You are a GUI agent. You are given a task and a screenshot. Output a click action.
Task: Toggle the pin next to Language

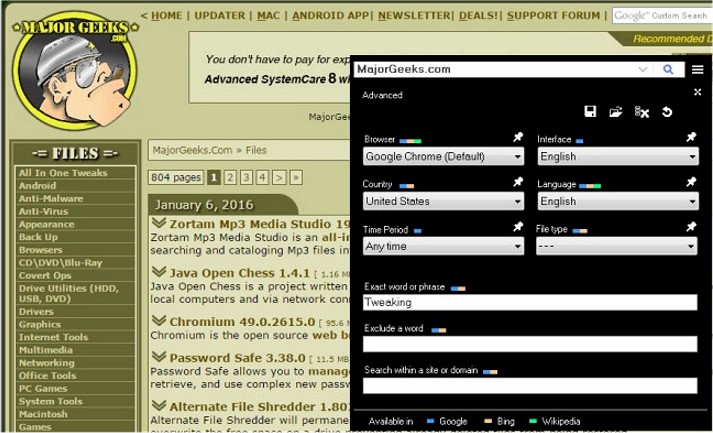pos(691,182)
